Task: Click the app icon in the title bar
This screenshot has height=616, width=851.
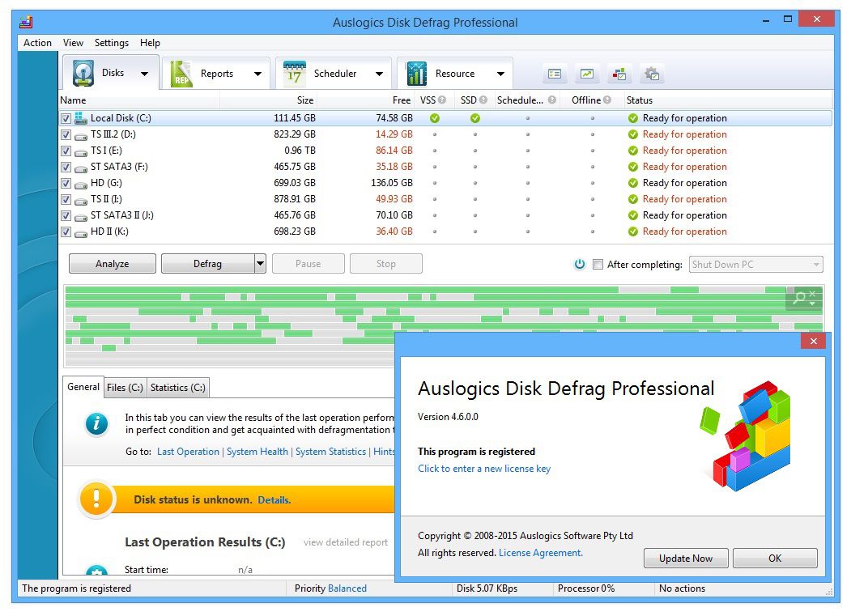Action: click(x=26, y=22)
